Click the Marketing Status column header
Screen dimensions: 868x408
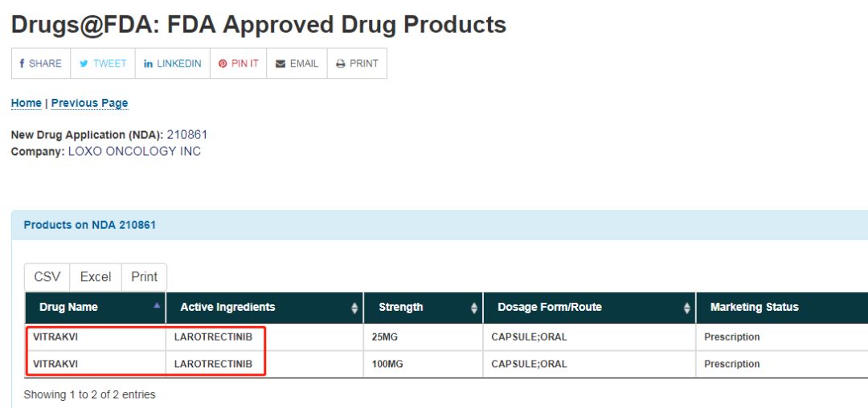point(754,308)
